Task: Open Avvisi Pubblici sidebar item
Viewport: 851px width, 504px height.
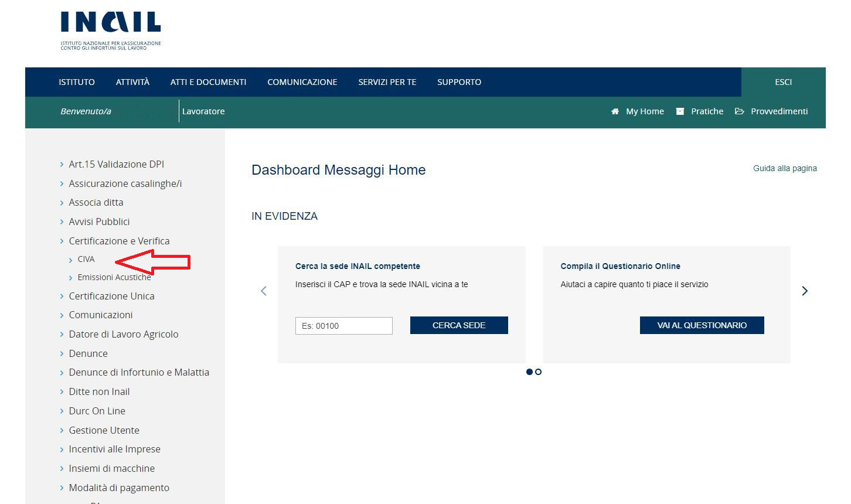Action: [99, 222]
